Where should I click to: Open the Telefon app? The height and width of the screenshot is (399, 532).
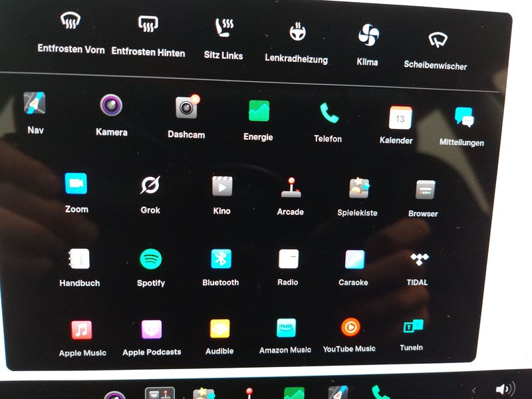[x=329, y=113]
